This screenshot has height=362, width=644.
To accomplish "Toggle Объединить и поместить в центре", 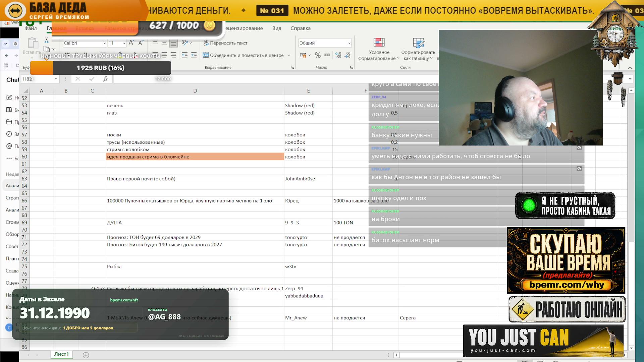I will pos(243,55).
